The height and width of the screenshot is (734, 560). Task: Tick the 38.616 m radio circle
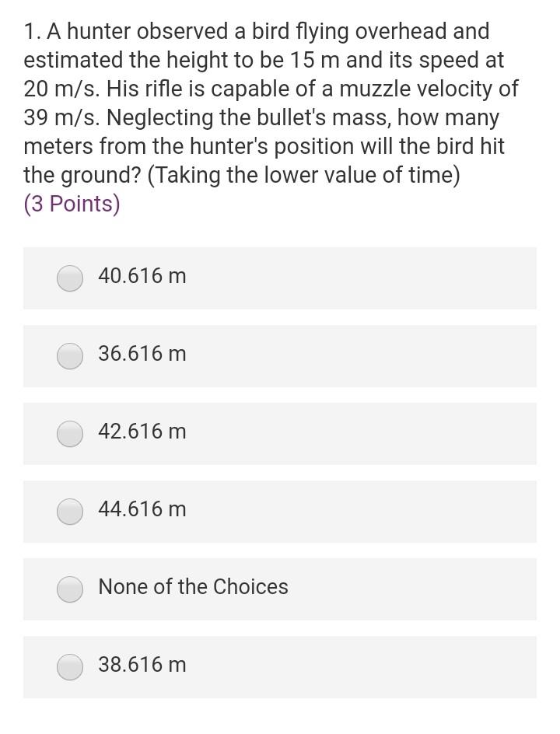click(x=70, y=667)
